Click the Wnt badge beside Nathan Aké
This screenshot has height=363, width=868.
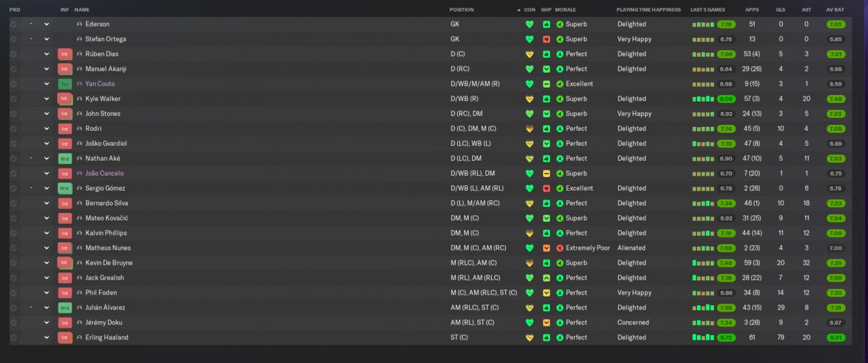(x=65, y=159)
